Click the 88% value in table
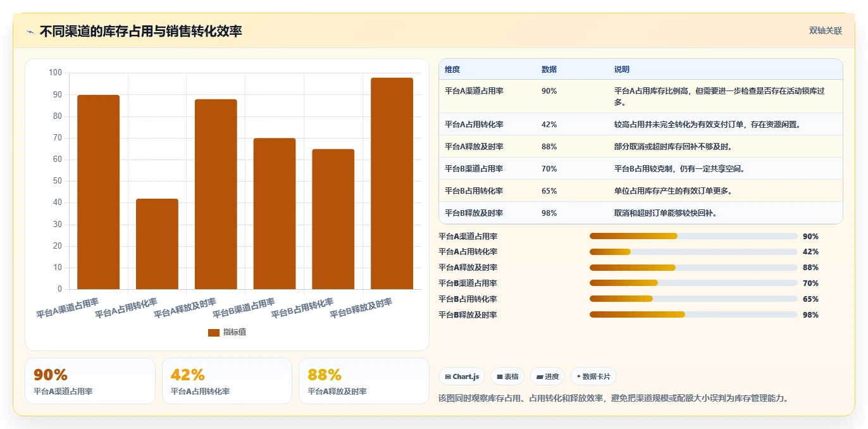868x429 pixels. tap(549, 147)
